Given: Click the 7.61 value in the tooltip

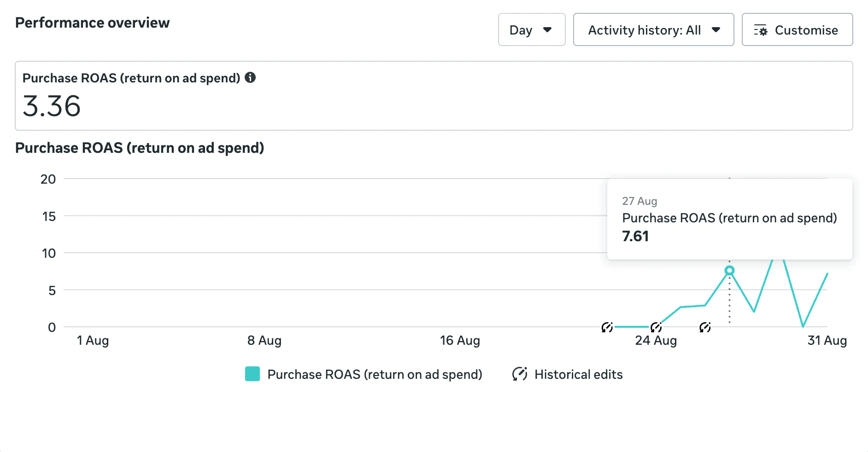Looking at the screenshot, I should (635, 236).
